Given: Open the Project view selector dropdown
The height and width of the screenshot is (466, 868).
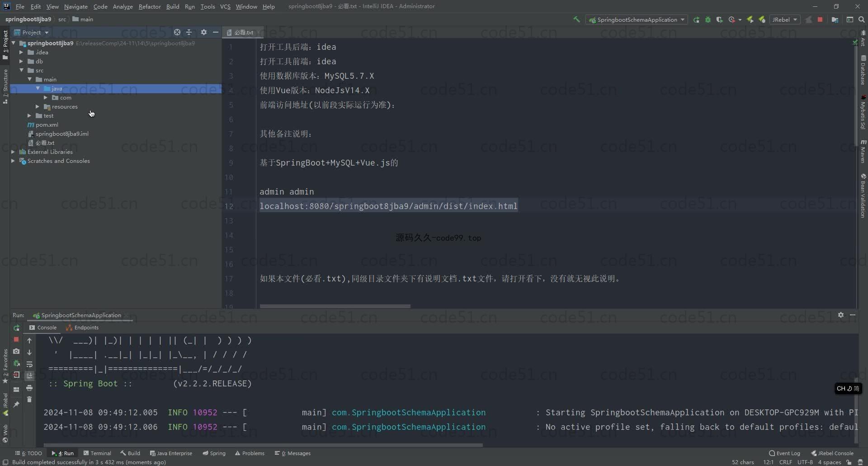Looking at the screenshot, I should [31, 32].
